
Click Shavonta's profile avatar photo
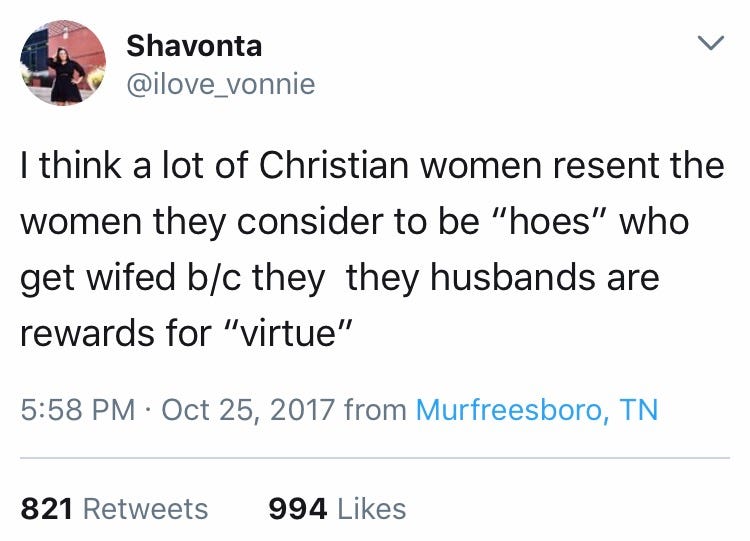click(63, 63)
